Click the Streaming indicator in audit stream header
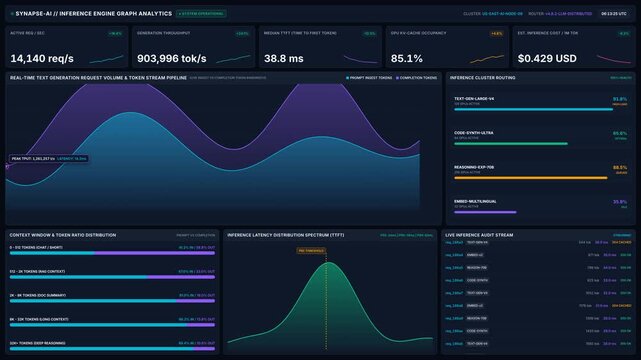Screen dimensions: 641x360 622,235
